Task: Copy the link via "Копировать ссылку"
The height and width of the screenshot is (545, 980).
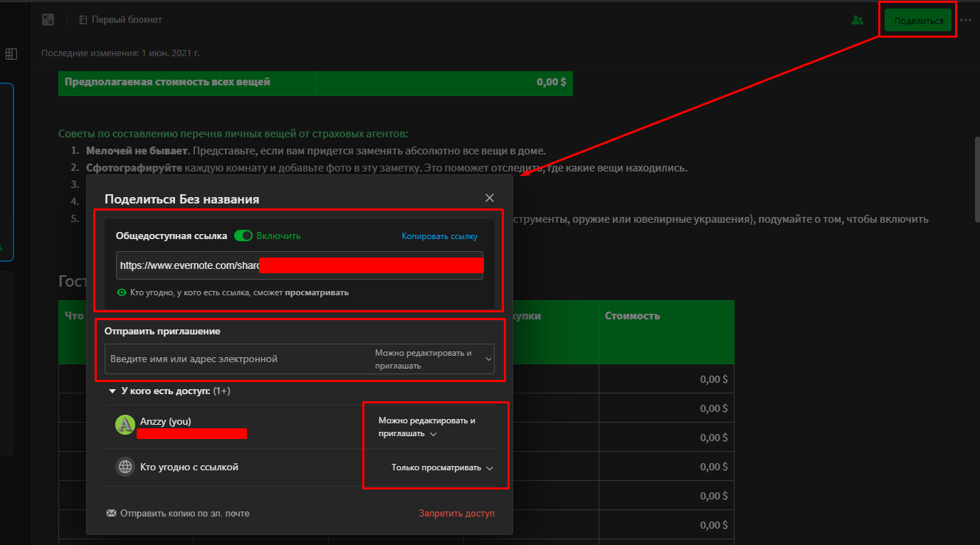Action: click(x=439, y=236)
